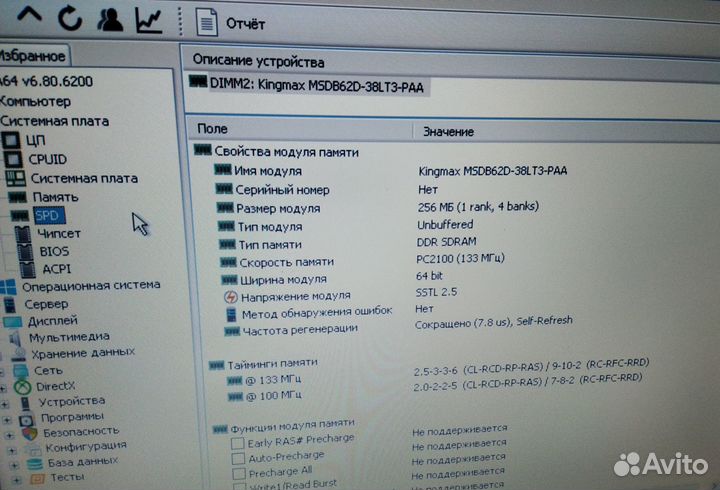Expand the Конфигурация tree node
720x490 pixels.
12,451
